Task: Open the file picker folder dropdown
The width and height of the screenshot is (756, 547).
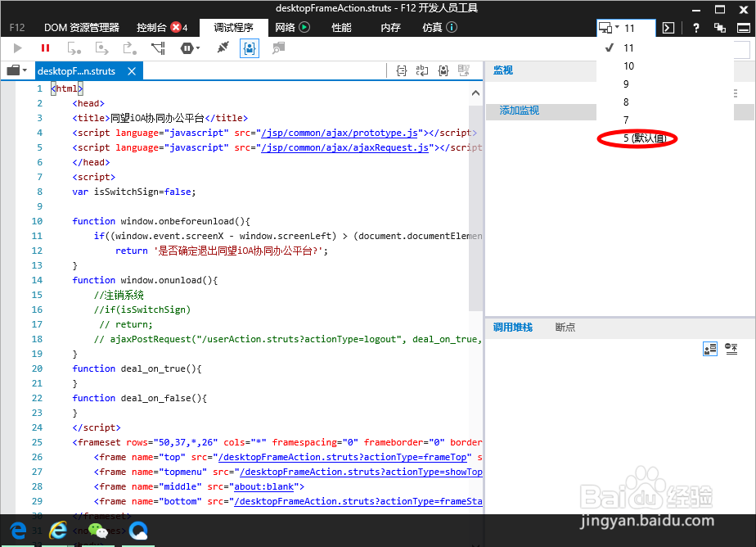Action: 17,71
